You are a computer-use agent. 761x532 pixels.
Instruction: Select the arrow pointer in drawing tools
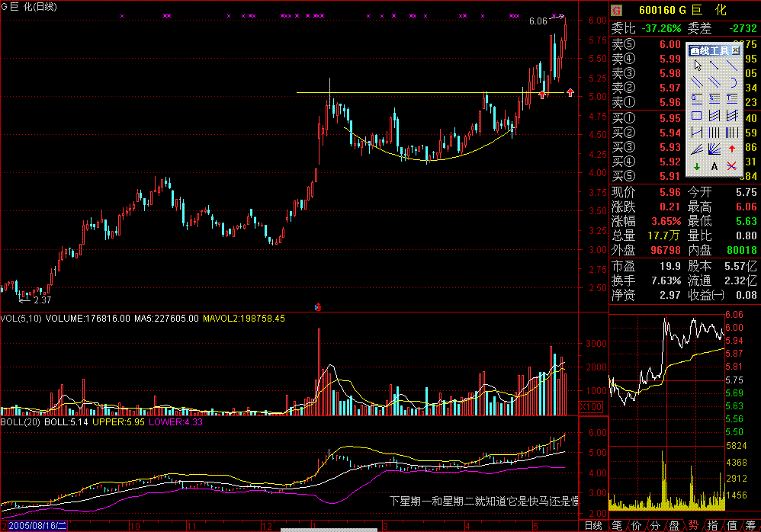point(698,66)
